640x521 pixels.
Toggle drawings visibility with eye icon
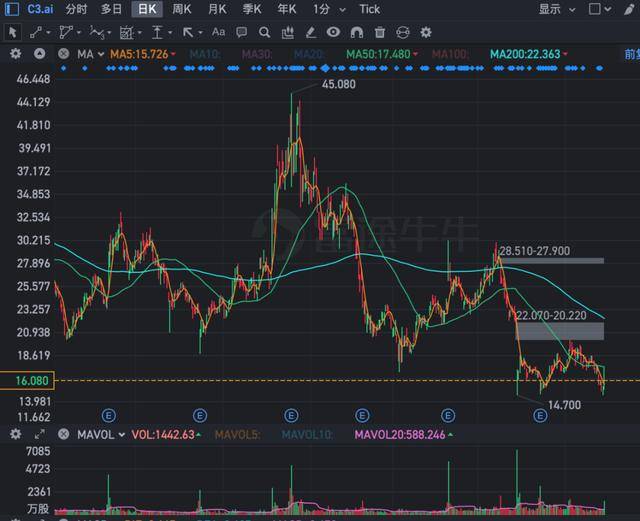pos(333,32)
